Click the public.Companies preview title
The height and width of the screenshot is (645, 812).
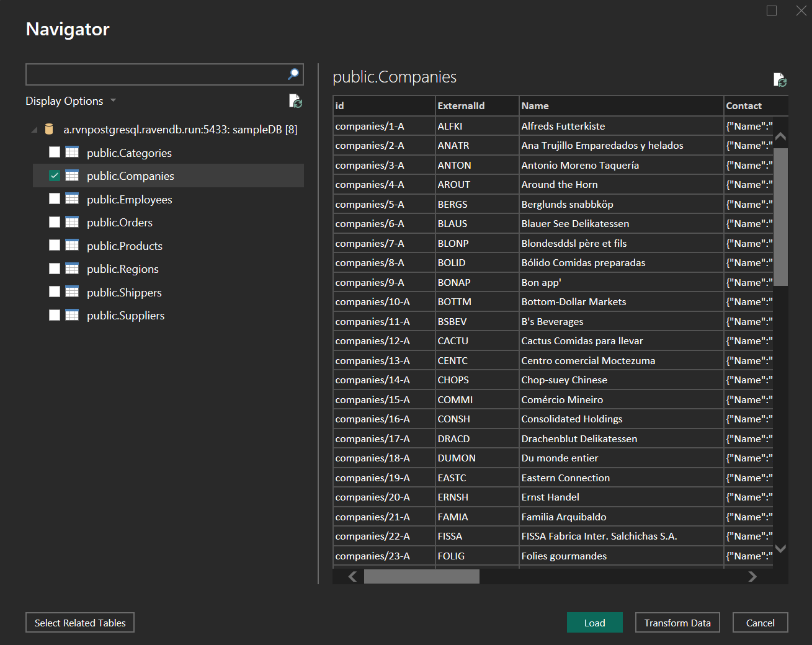pyautogui.click(x=395, y=77)
